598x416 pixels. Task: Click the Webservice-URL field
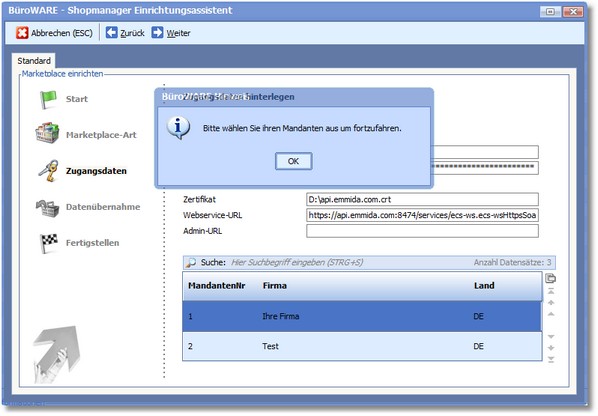422,215
